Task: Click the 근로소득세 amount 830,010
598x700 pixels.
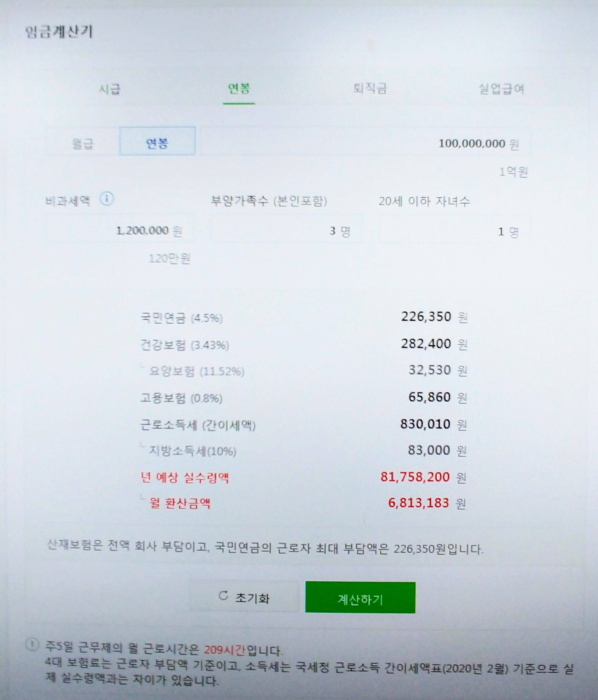Action: [425, 424]
